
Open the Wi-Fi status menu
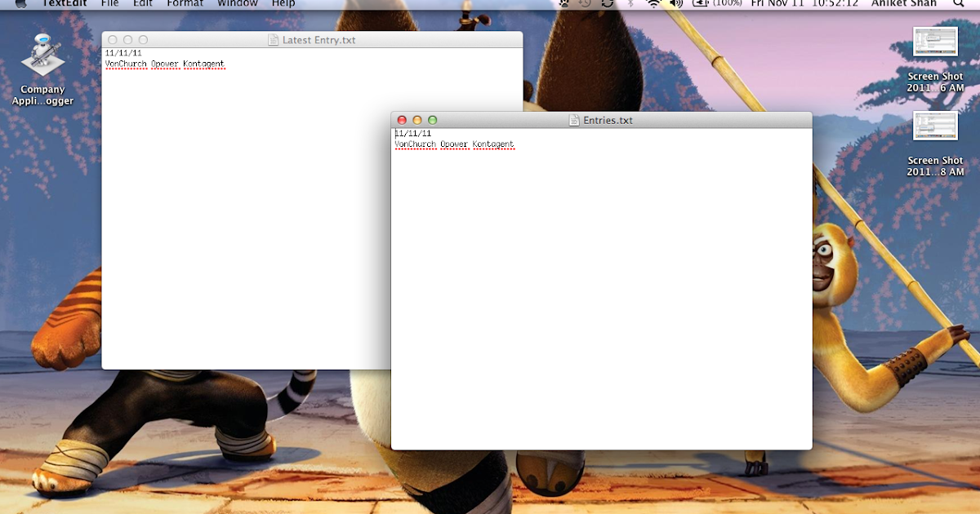[x=653, y=3]
